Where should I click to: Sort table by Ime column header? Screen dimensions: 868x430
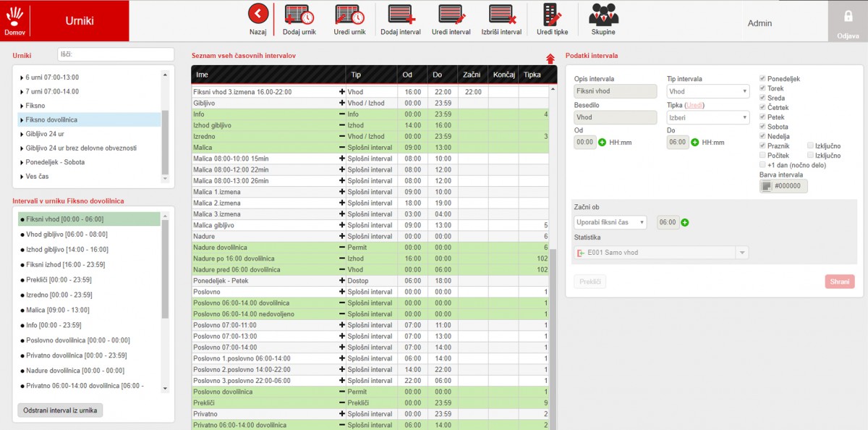click(x=268, y=75)
